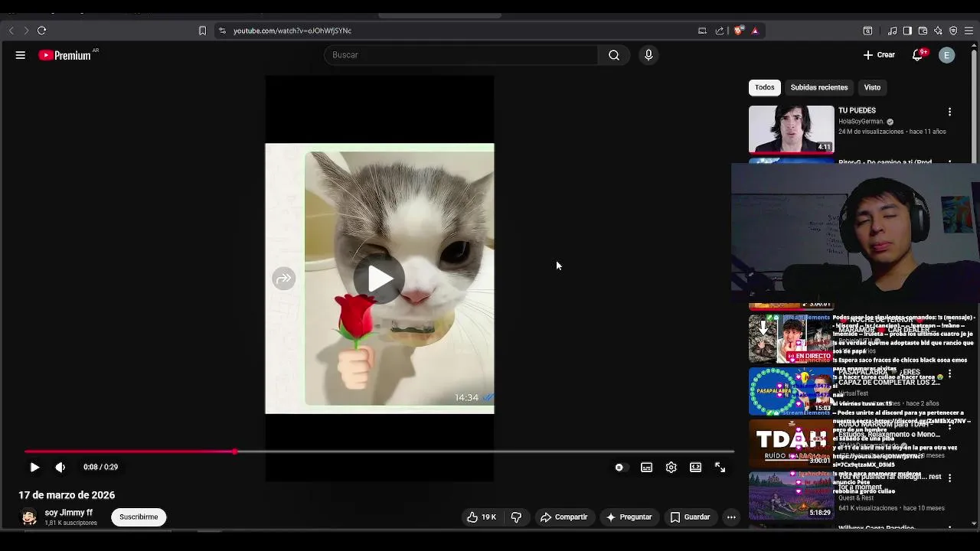Open the Brave Wallet icon
The image size is (980, 551).
tap(923, 31)
